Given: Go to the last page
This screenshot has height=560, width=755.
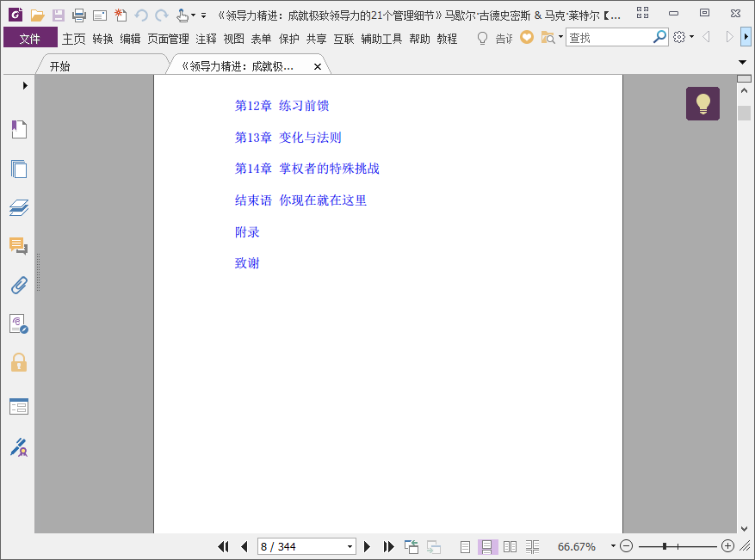Looking at the screenshot, I should (x=388, y=546).
